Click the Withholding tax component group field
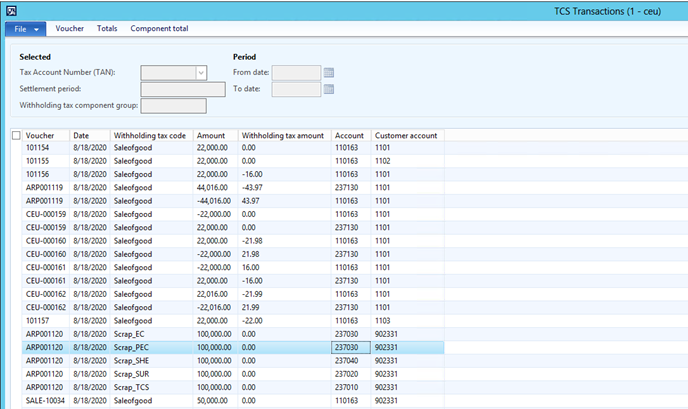The image size is (688, 409). 173,106
